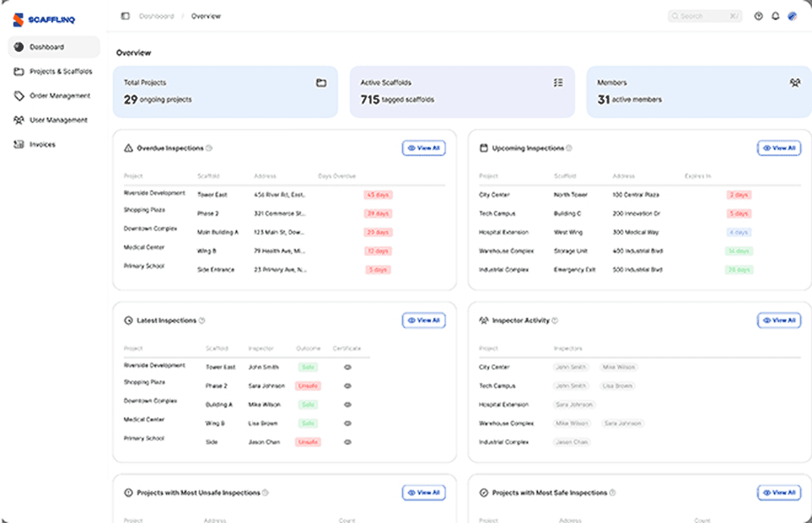Viewport: 812px width, 523px height.
Task: View certificate eye icon for John Smith row
Action: click(x=348, y=367)
